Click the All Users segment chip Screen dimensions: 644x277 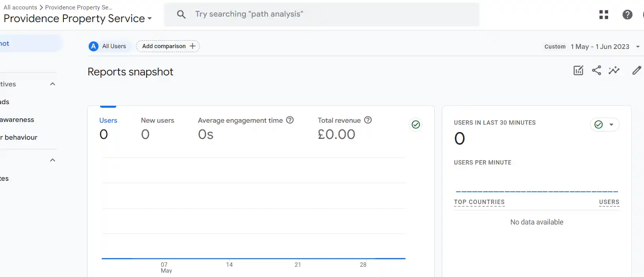point(108,46)
